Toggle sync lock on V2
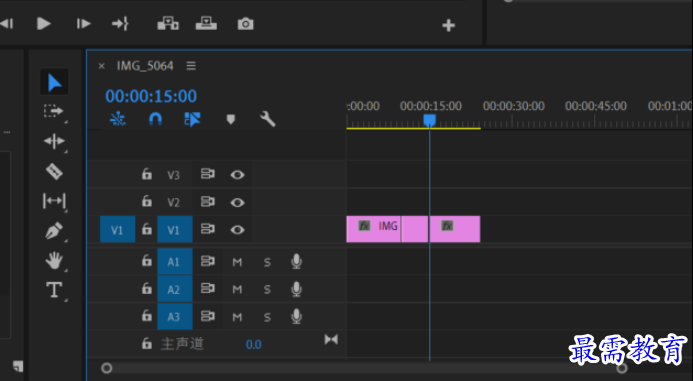This screenshot has width=693, height=381. 208,202
